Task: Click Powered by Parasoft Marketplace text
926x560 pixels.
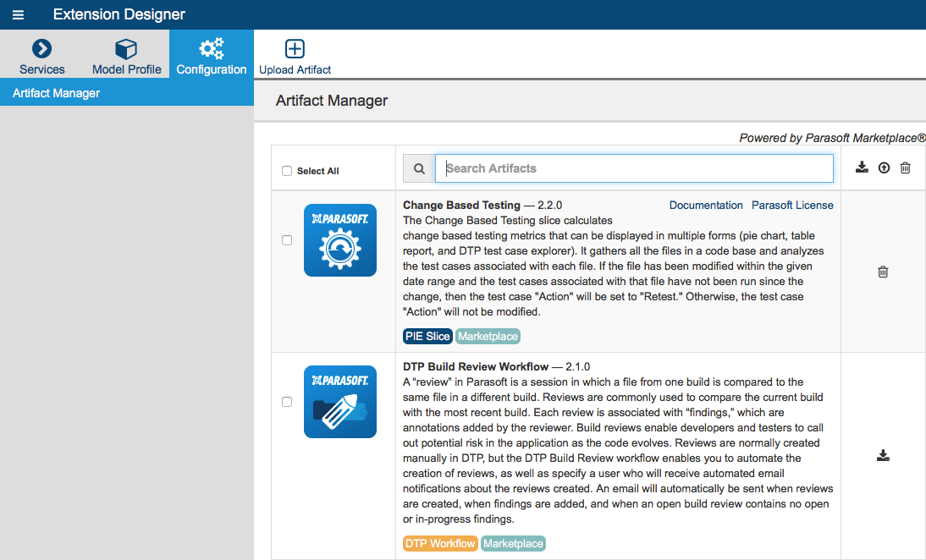Action: click(x=832, y=138)
